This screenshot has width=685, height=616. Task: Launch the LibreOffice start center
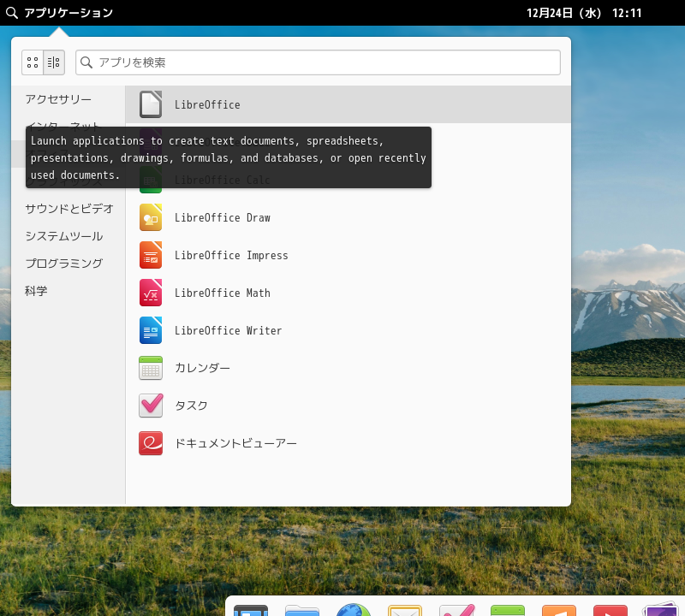pyautogui.click(x=348, y=104)
